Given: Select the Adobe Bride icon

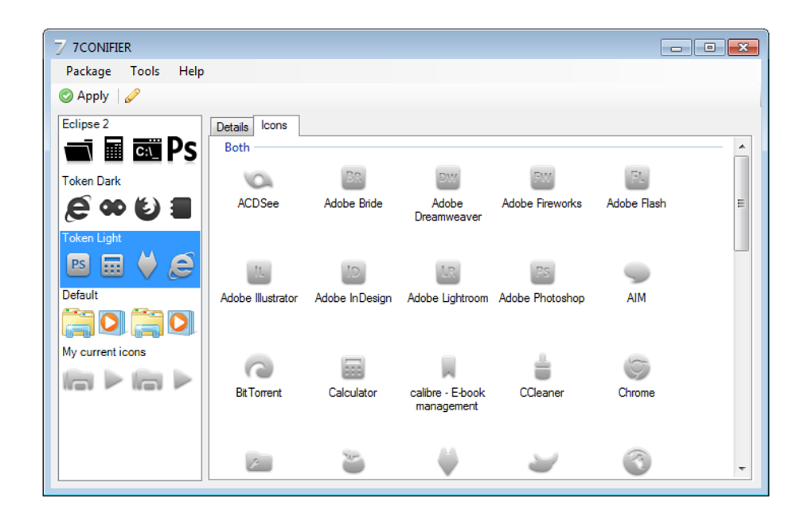Looking at the screenshot, I should click(353, 178).
